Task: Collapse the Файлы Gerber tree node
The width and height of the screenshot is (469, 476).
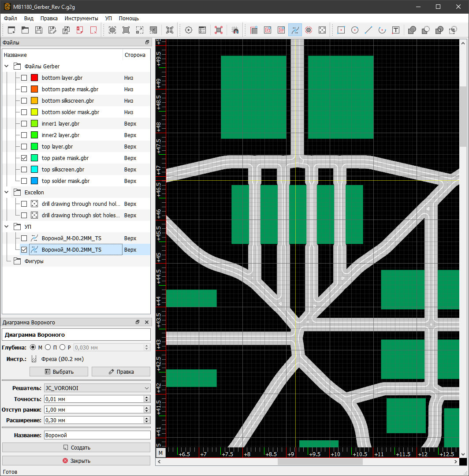Action: tap(7, 67)
